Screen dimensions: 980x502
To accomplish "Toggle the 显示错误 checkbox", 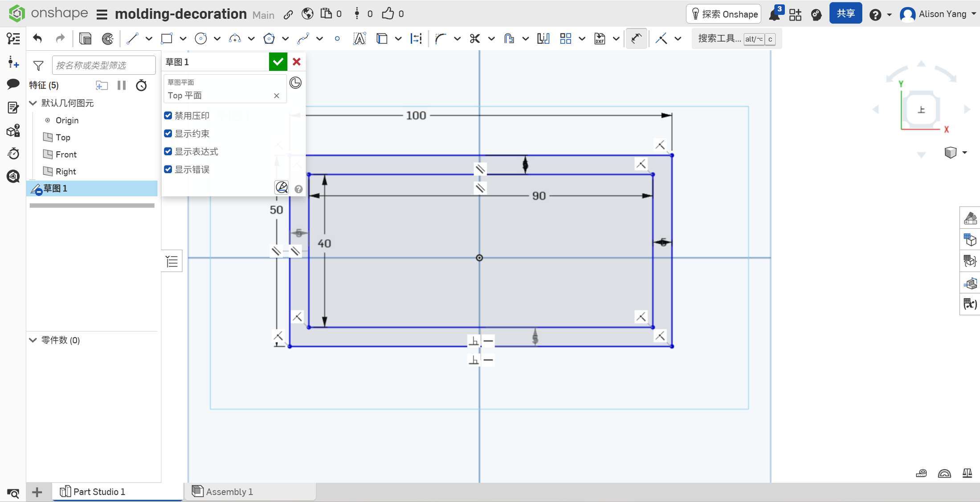I will click(168, 169).
